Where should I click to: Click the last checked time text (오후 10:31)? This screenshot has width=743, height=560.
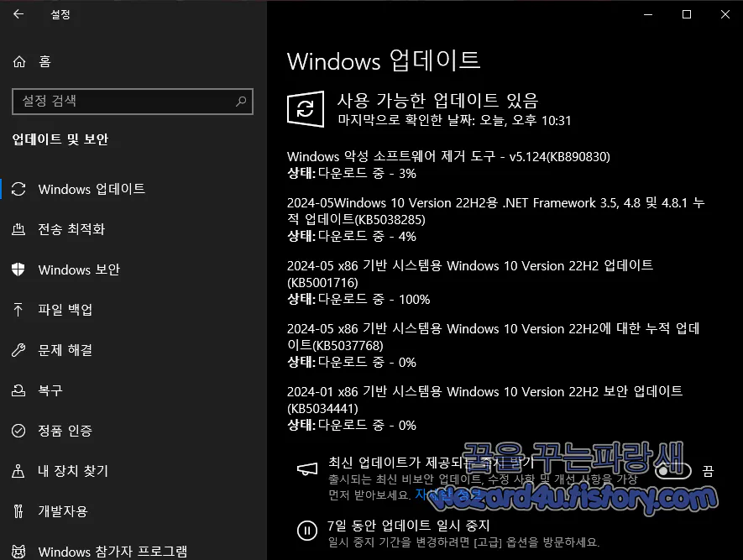coord(454,120)
